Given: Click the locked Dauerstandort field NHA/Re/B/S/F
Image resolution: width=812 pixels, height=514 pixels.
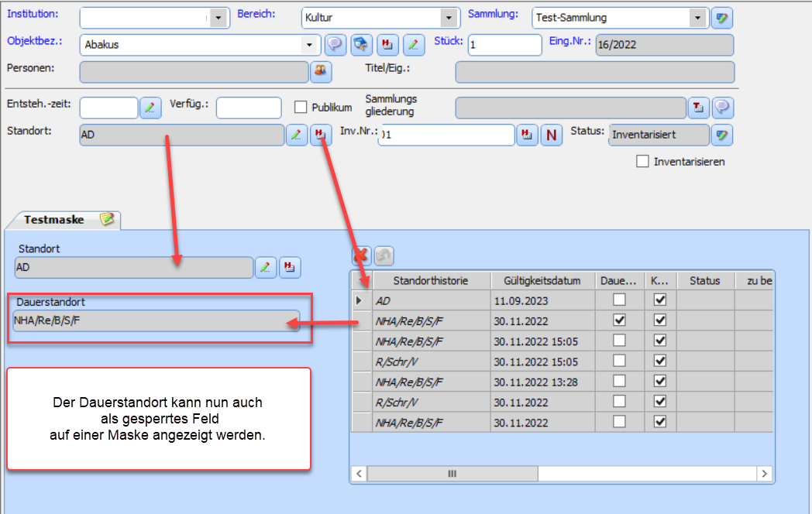Looking at the screenshot, I should click(157, 320).
